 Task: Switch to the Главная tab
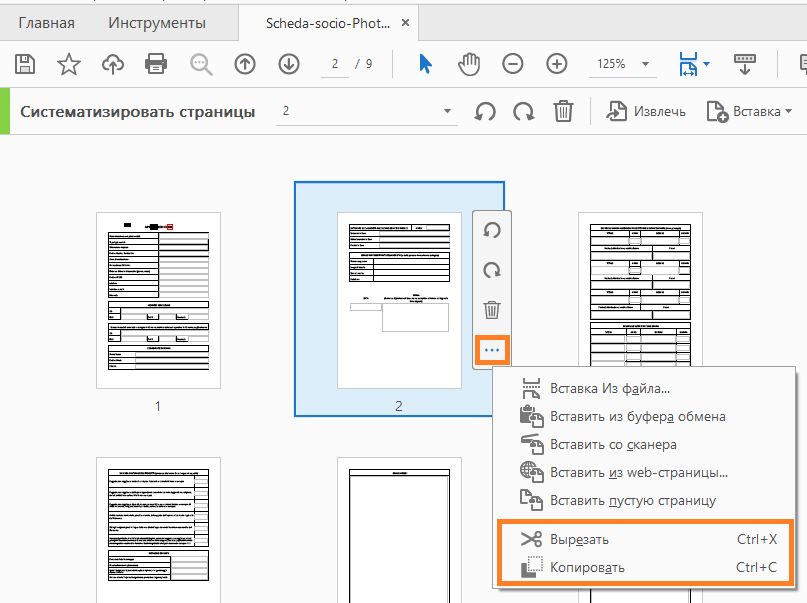click(46, 23)
